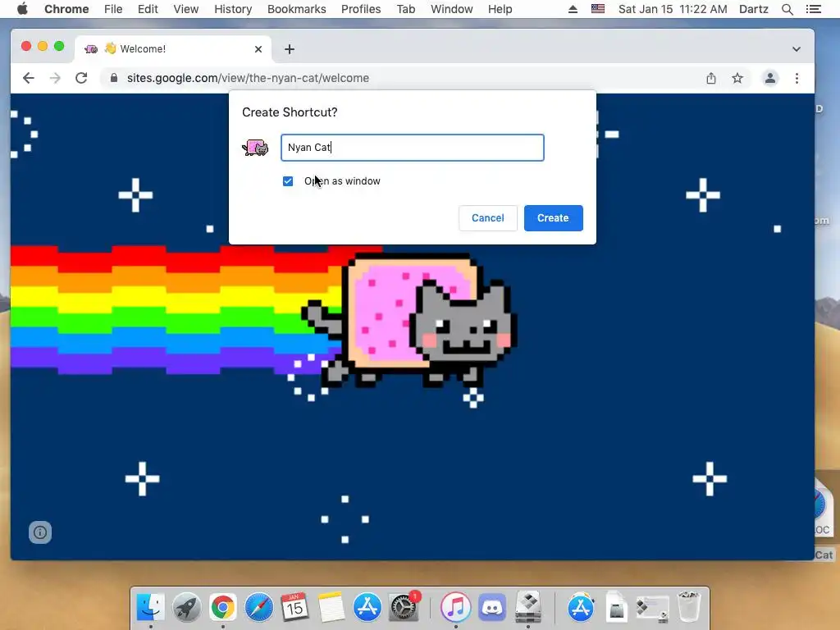Click the site info circle icon on page
The width and height of the screenshot is (840, 630).
point(40,532)
